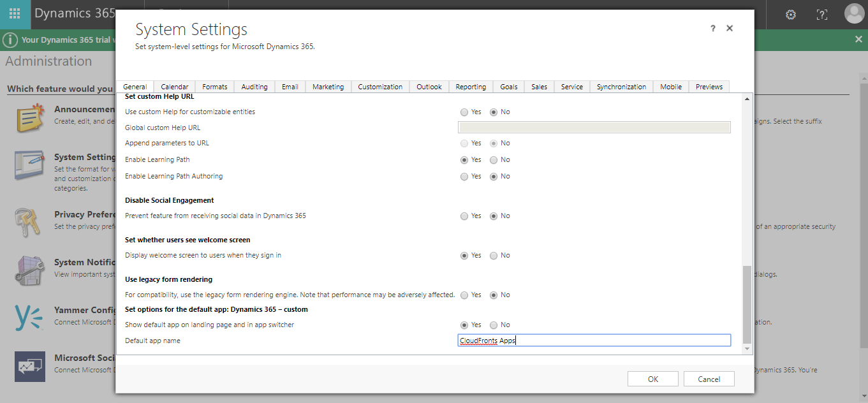This screenshot has width=868, height=403.
Task: Switch to the Email tab
Action: 290,87
